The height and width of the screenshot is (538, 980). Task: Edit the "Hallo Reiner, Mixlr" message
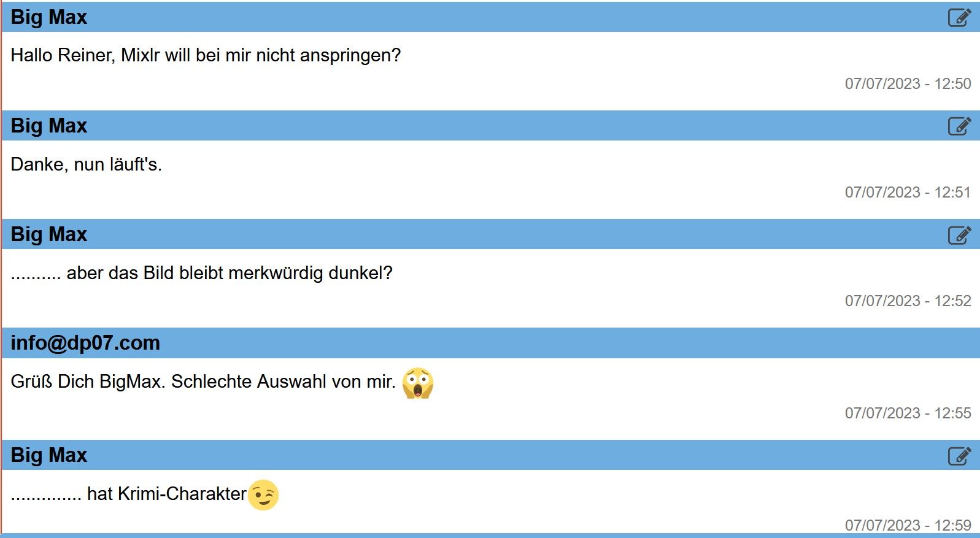[959, 18]
